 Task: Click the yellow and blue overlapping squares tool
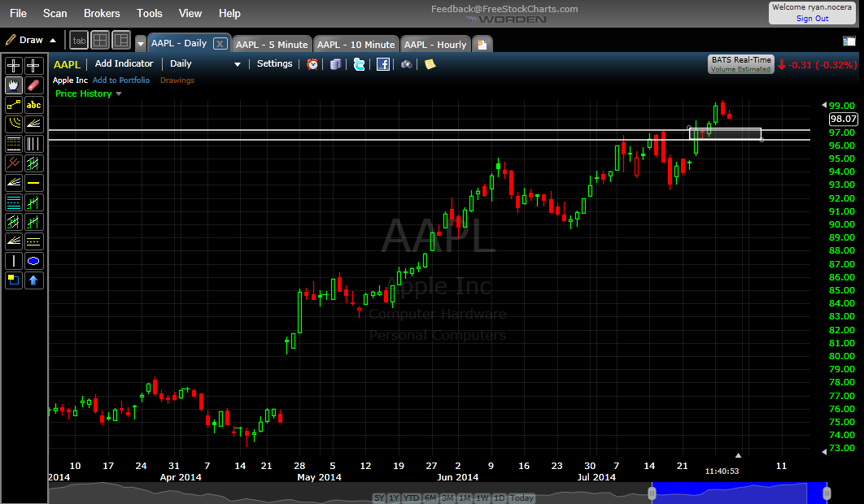14,280
